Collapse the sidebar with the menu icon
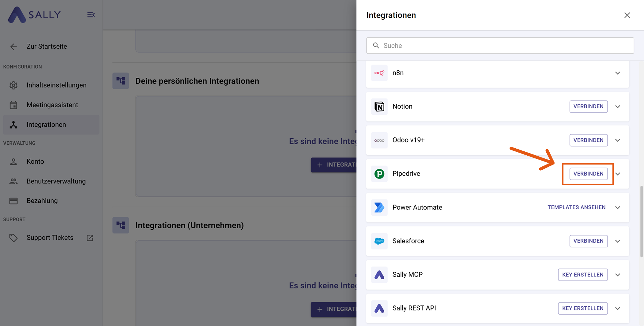 point(91,15)
